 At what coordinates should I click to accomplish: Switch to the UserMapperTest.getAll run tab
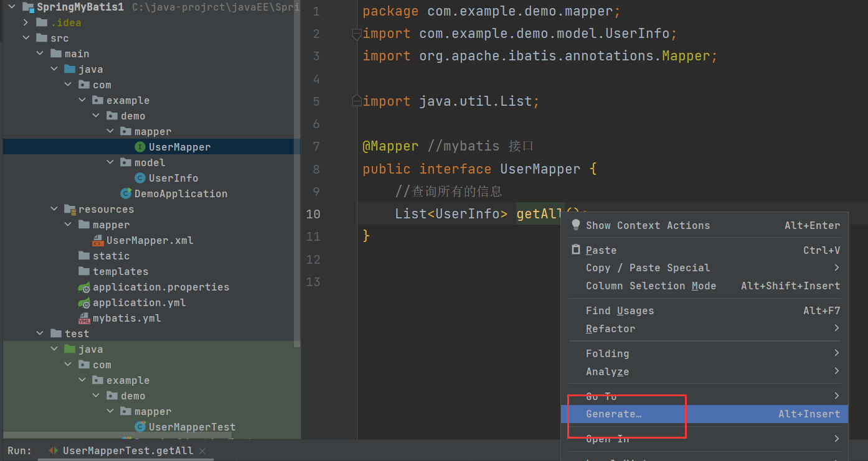coord(128,450)
